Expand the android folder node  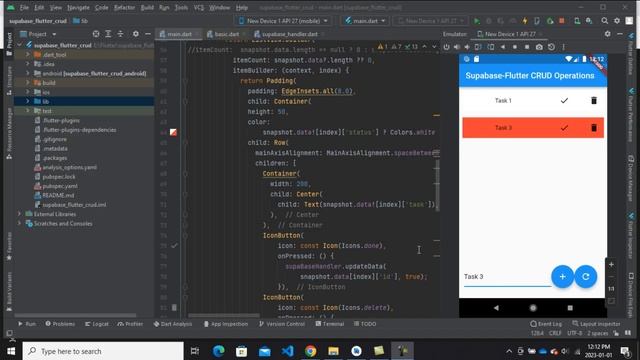click(x=28, y=73)
